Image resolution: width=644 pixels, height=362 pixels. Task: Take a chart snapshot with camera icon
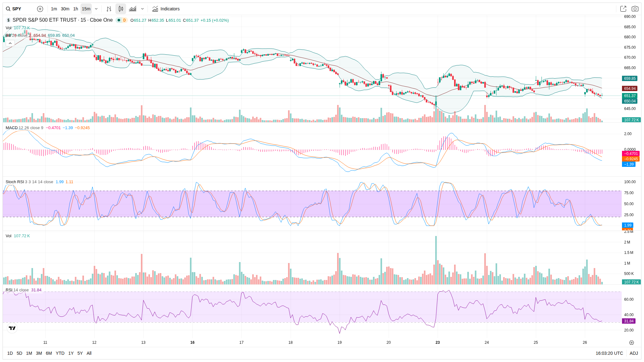click(x=635, y=9)
